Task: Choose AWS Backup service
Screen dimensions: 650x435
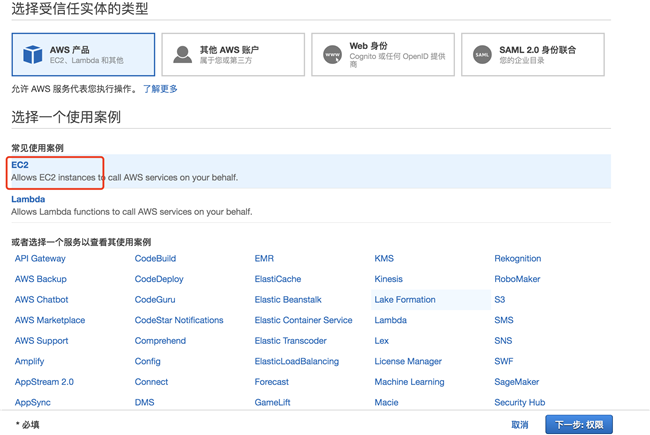Action: 41,279
